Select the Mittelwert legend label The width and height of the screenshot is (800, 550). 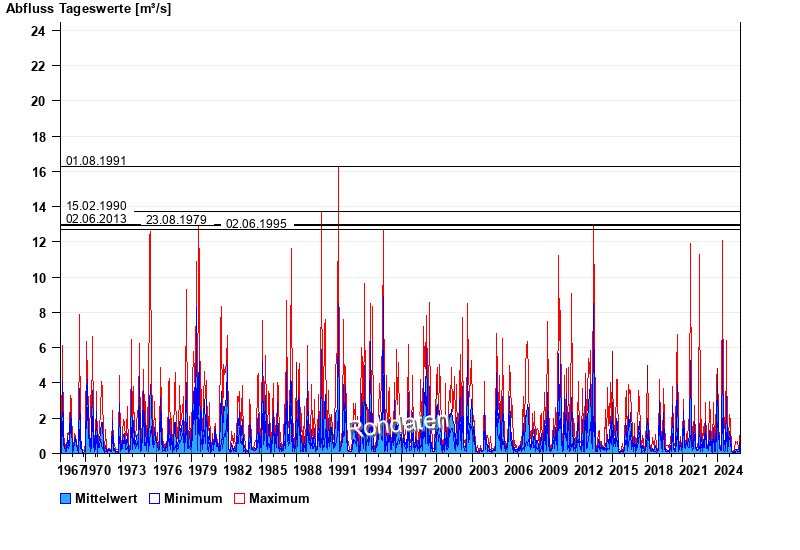[x=106, y=498]
